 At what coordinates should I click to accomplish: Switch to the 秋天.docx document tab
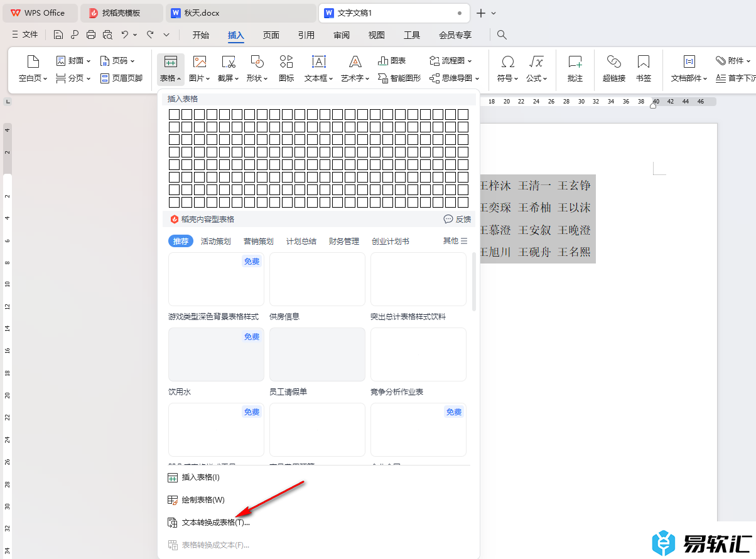coord(242,13)
